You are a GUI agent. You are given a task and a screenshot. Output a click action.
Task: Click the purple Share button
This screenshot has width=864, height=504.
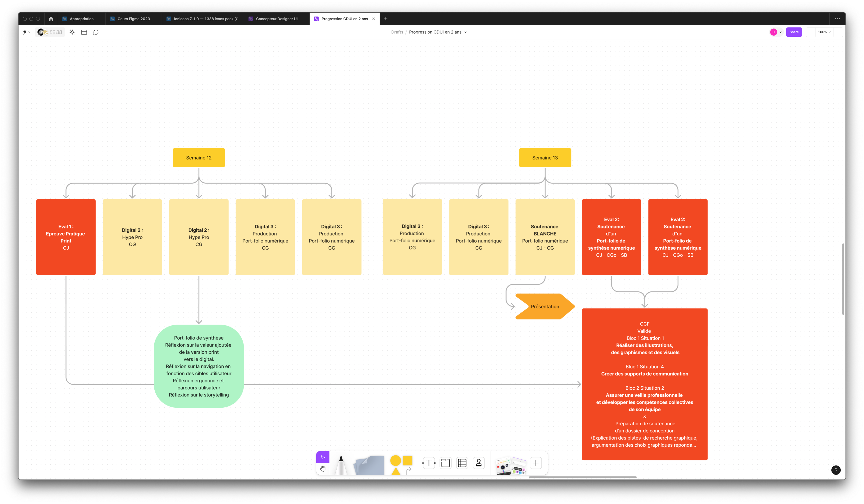(x=794, y=32)
